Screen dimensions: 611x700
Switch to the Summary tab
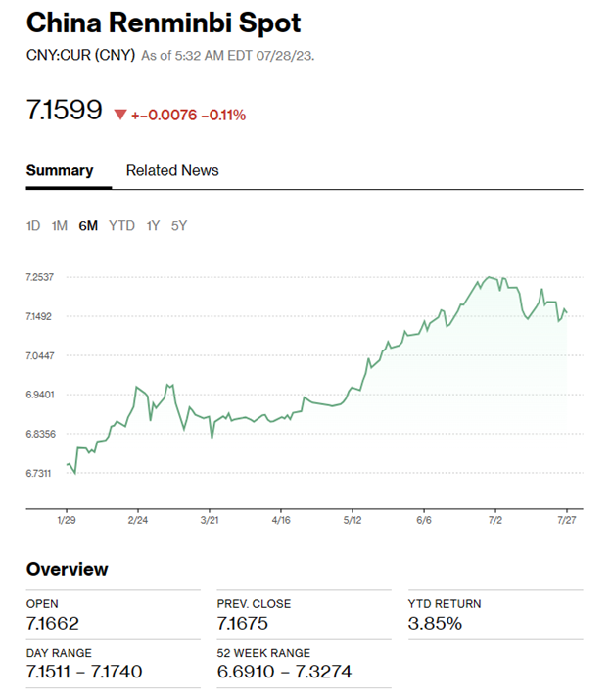tap(60, 170)
